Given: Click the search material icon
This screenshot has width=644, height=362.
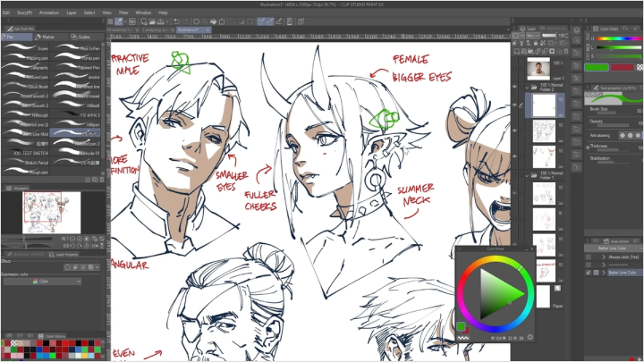Looking at the screenshot, I should click(x=577, y=40).
